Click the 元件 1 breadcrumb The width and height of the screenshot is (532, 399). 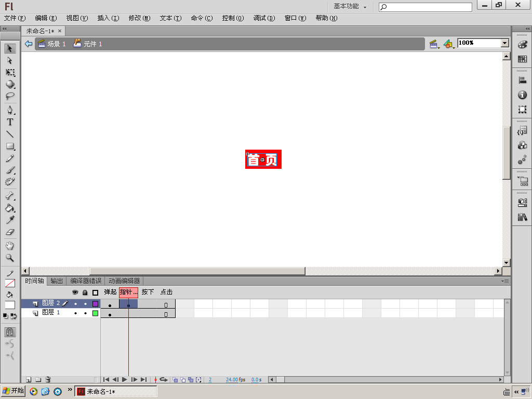click(x=88, y=44)
